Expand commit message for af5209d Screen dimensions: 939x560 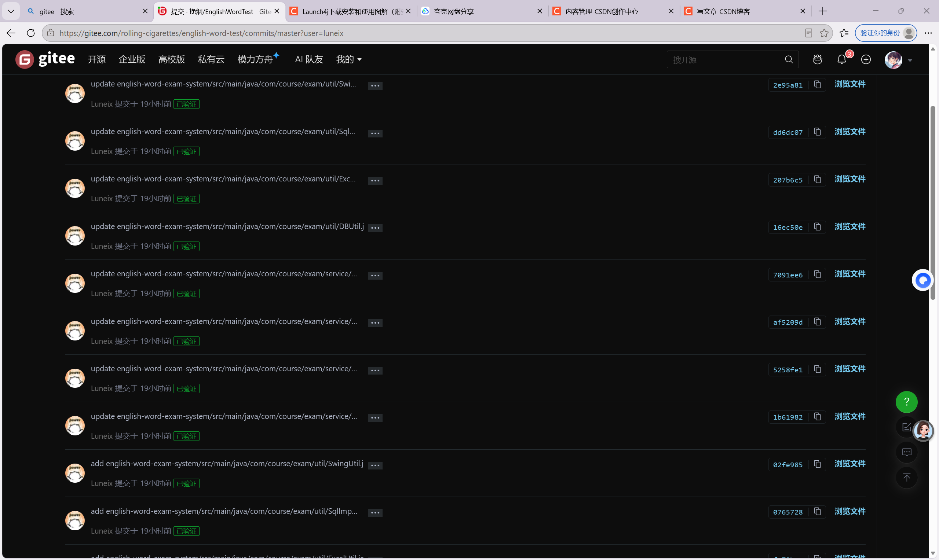(x=375, y=323)
